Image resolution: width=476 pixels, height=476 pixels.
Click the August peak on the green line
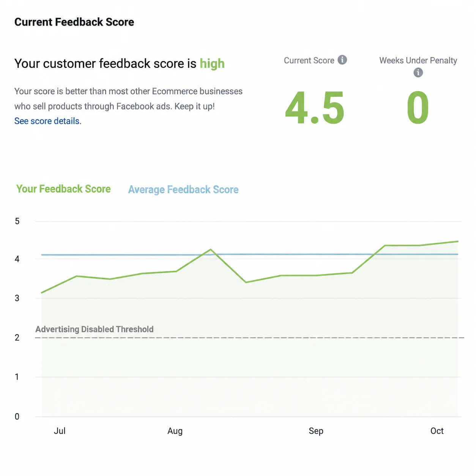(x=211, y=250)
